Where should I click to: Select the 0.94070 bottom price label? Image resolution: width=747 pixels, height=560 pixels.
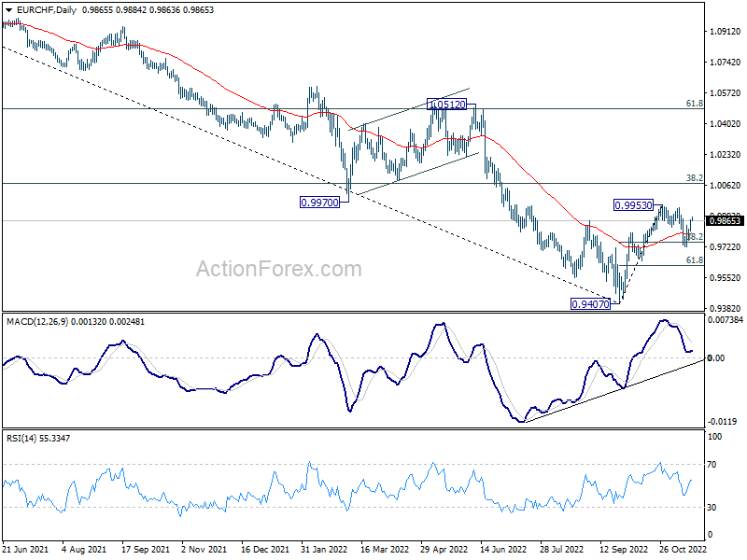pos(590,303)
